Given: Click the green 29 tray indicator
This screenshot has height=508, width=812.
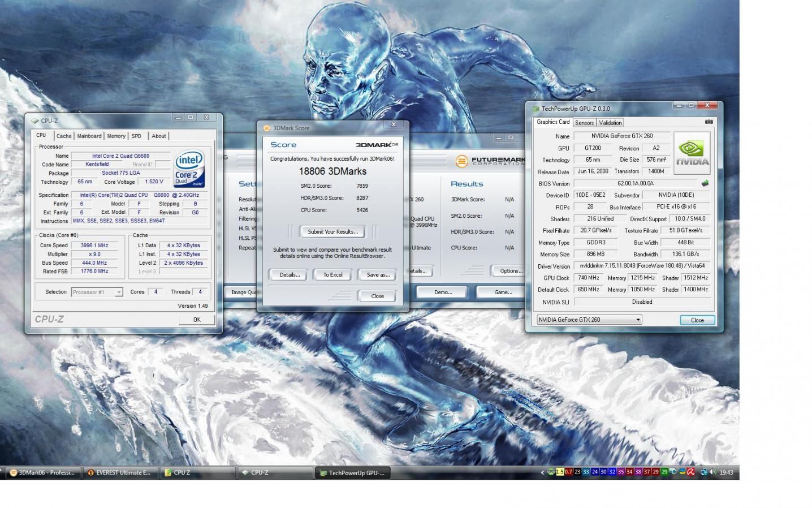Looking at the screenshot, I should [664, 472].
